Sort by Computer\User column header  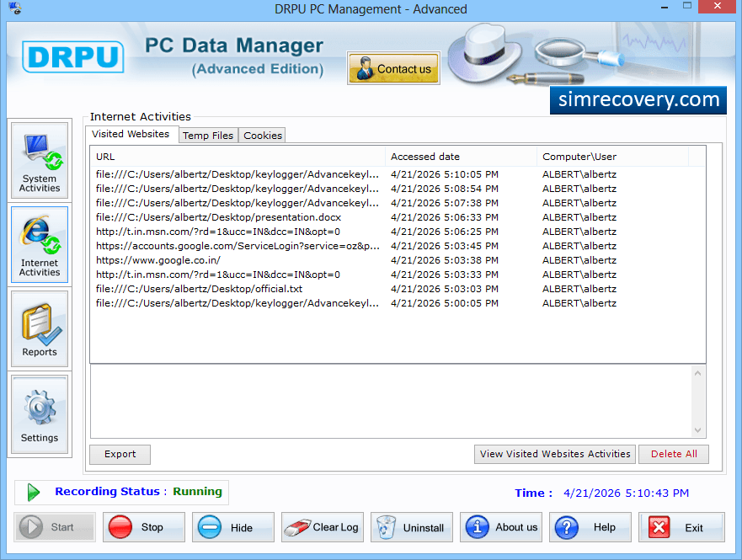pos(613,157)
